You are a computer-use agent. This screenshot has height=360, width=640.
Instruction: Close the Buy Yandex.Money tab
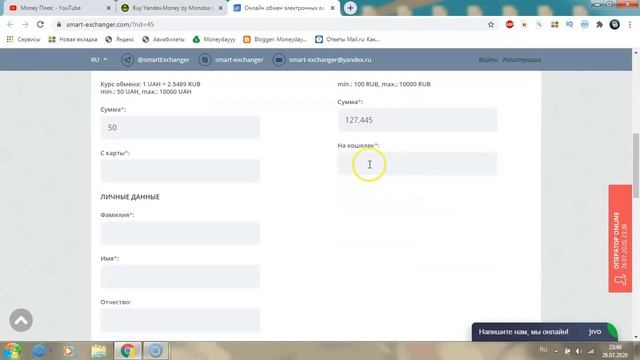(221, 8)
